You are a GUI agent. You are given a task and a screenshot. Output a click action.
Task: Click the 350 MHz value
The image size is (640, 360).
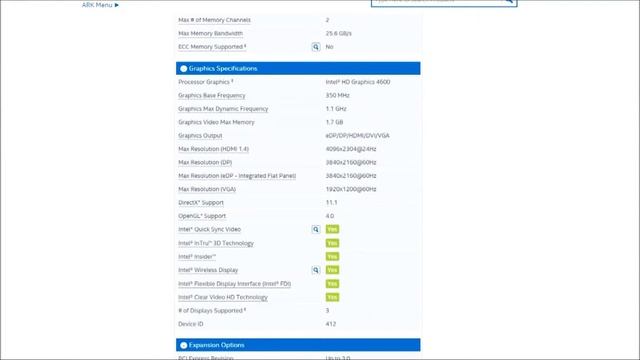338,96
